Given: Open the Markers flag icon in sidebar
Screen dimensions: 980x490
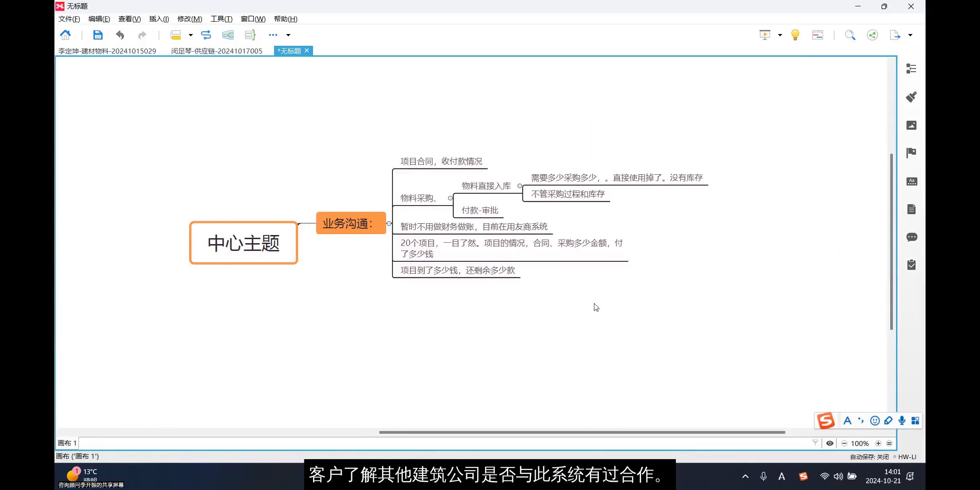Looking at the screenshot, I should coord(911,153).
